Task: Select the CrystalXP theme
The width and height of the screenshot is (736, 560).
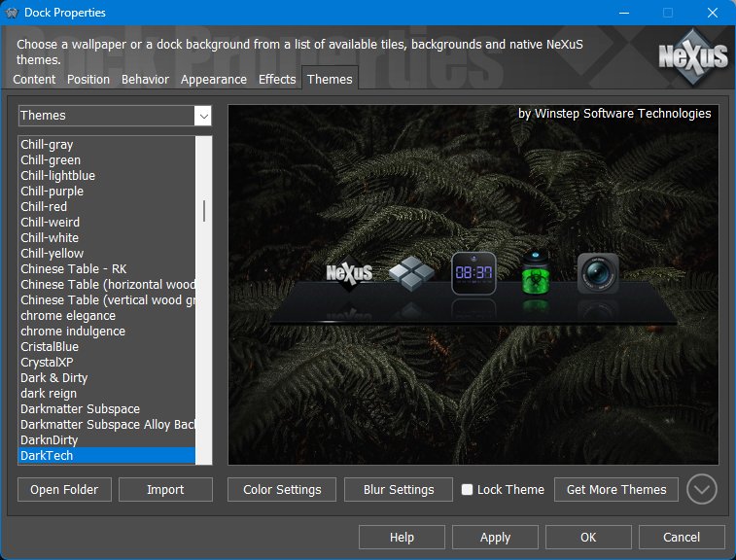Action: coord(107,362)
